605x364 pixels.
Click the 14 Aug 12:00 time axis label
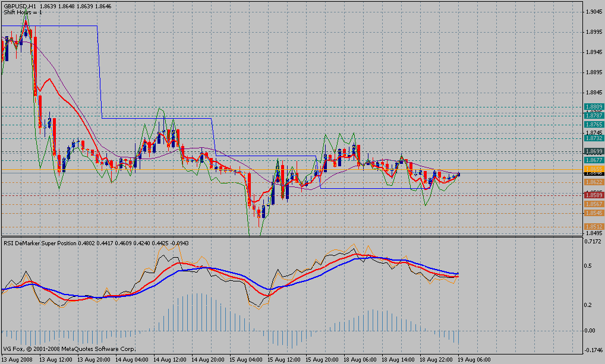point(170,359)
